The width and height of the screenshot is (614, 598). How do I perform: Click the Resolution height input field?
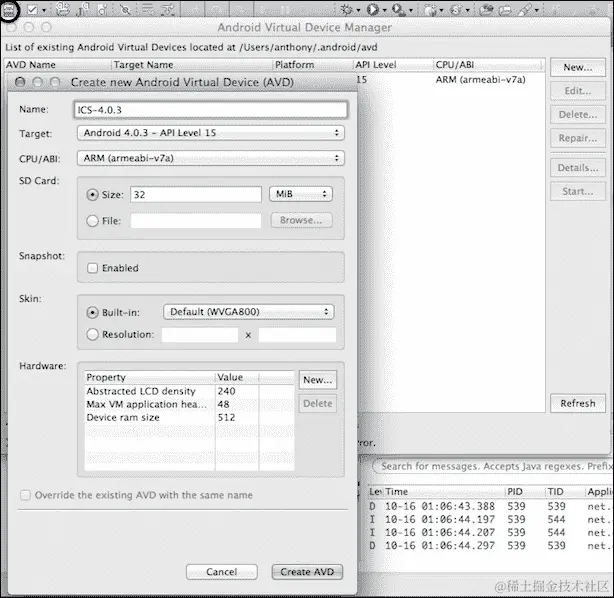pyautogui.click(x=297, y=335)
